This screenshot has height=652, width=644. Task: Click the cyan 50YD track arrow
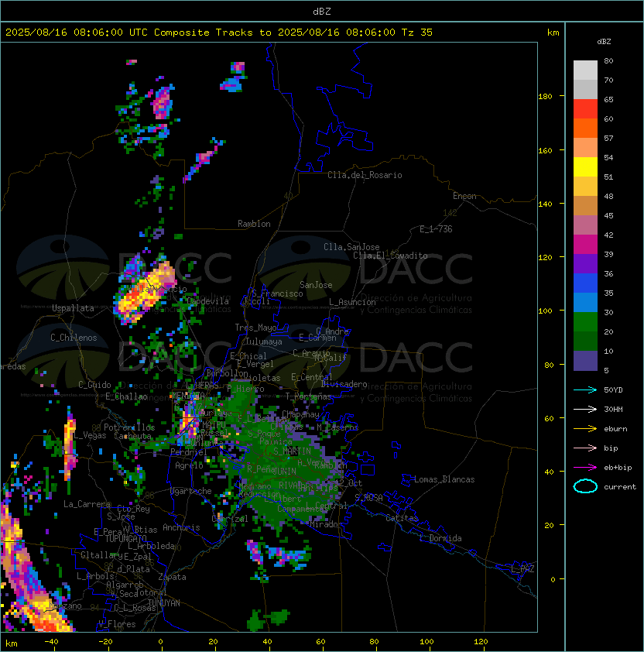[x=585, y=390]
